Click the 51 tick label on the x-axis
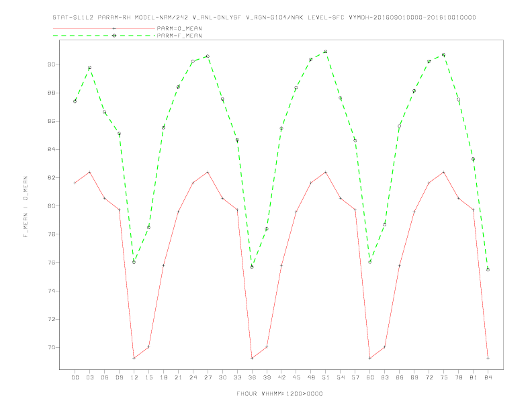The height and width of the screenshot is (411, 532). (326, 377)
